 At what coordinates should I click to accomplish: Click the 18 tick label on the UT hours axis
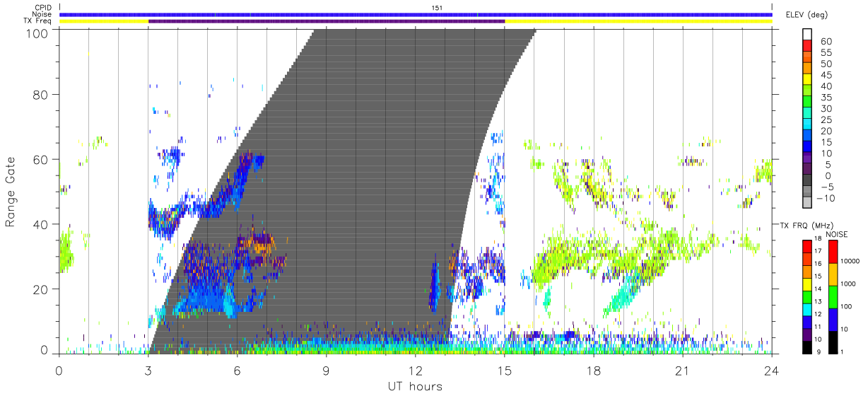pyautogui.click(x=594, y=371)
